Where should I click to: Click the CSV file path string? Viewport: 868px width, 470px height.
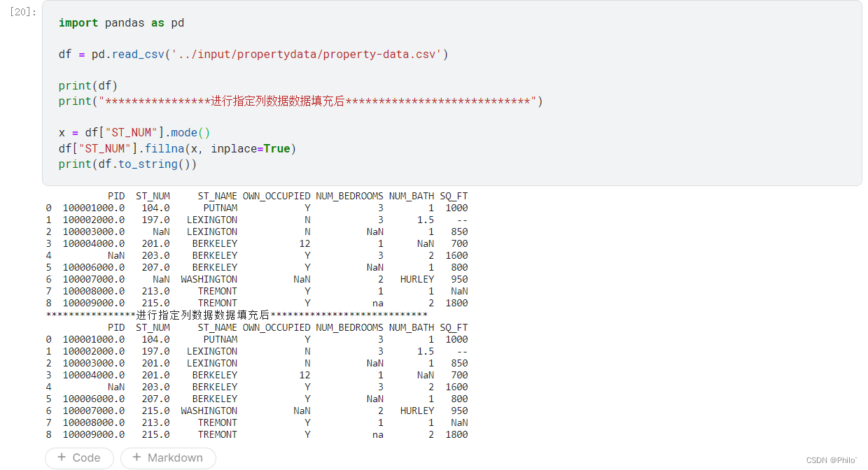tap(306, 55)
